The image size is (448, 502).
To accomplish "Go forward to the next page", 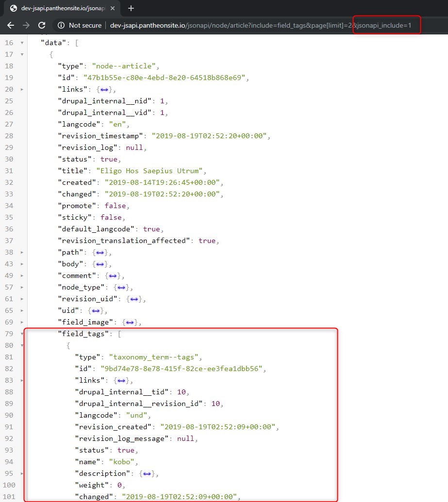I will coord(26,25).
